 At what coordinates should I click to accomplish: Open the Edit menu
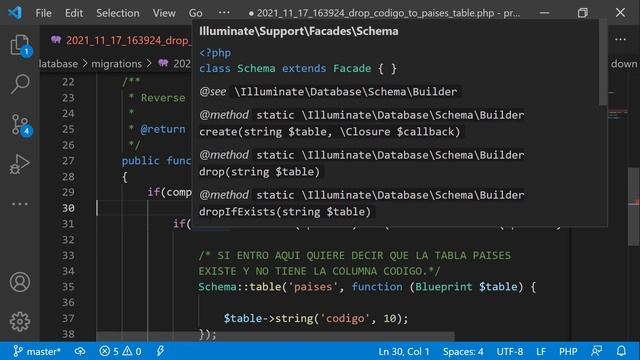pyautogui.click(x=74, y=13)
